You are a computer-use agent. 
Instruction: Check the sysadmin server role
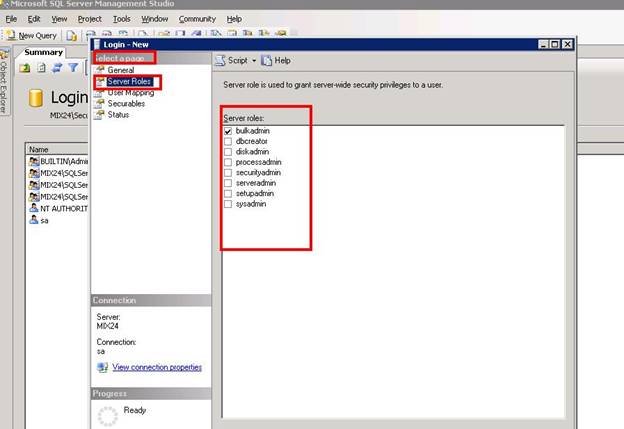click(x=228, y=204)
